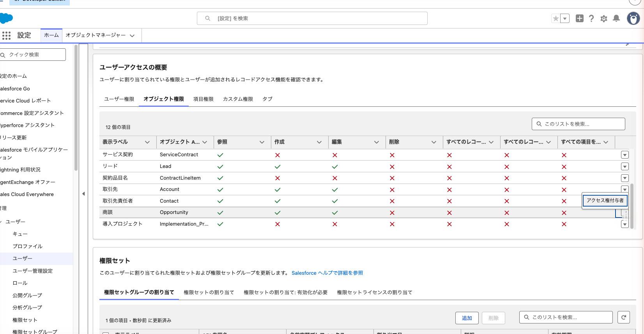Select the 権限セットライセンスの割り当て tab
644x334 pixels.
[375, 292]
